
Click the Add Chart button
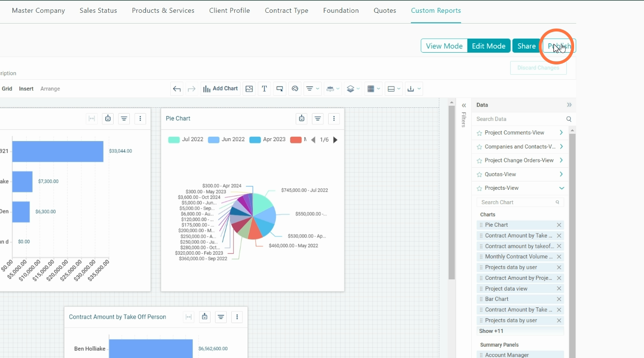click(x=220, y=89)
